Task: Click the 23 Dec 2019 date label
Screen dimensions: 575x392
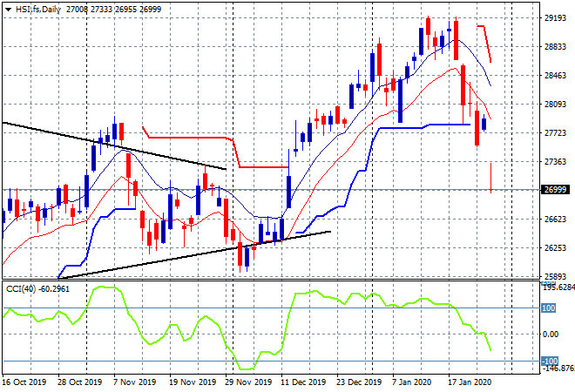Action: [359, 382]
